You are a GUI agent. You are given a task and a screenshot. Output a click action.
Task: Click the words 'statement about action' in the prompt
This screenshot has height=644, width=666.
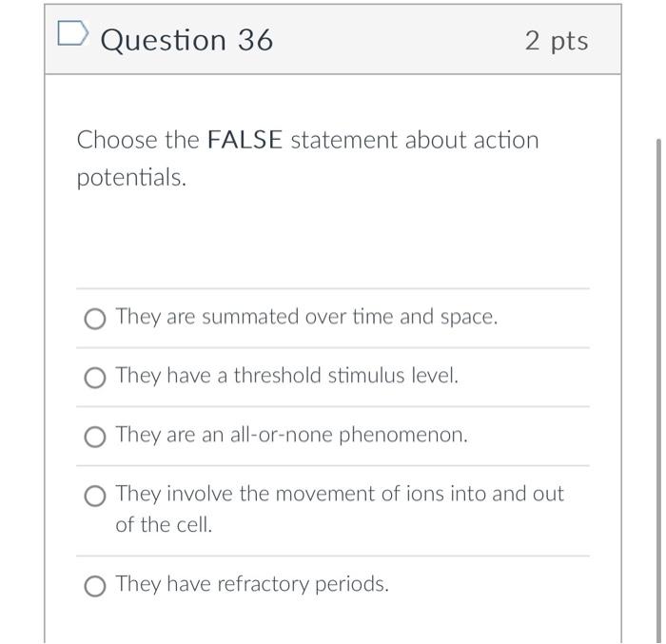pos(414,141)
